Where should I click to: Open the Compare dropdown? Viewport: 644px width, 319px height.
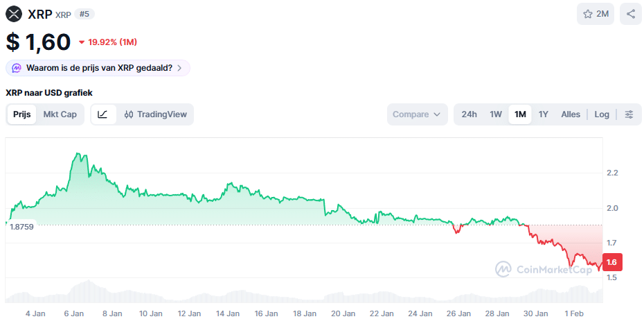click(x=417, y=114)
